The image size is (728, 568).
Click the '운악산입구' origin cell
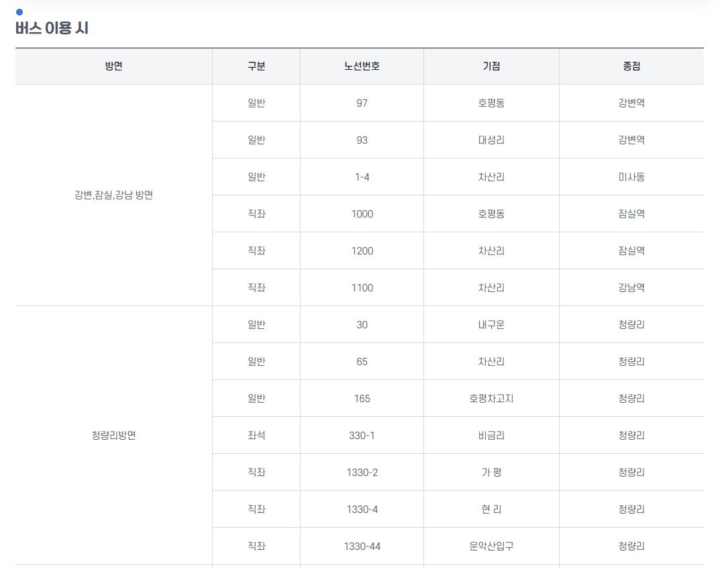(491, 547)
